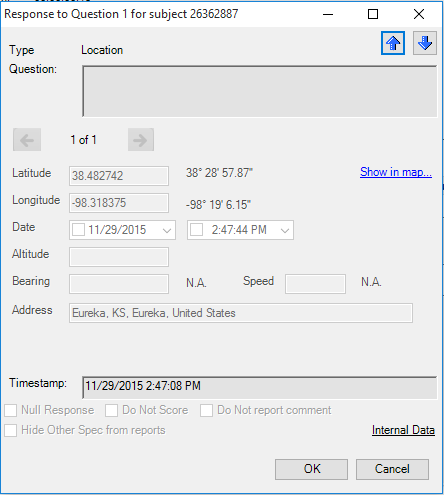Maximize the response dialog window

click(x=373, y=14)
